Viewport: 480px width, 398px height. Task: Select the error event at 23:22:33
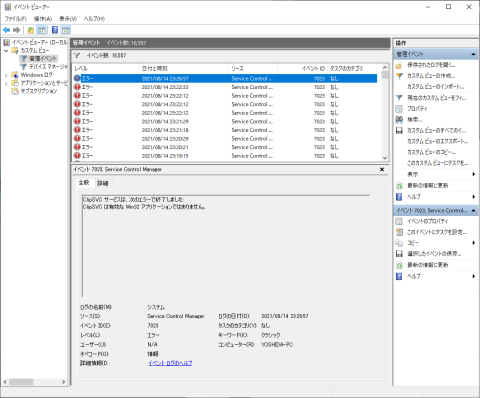(225, 87)
